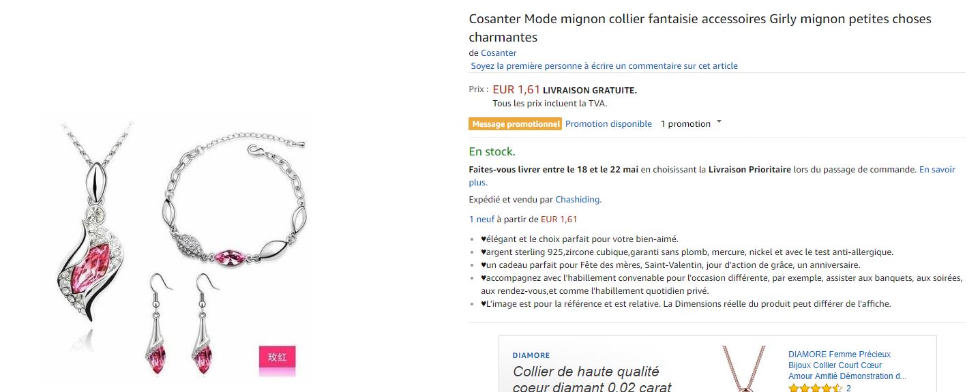The width and height of the screenshot is (980, 392).
Task: Click the LIVRAISON GRATUITE text
Action: (589, 90)
